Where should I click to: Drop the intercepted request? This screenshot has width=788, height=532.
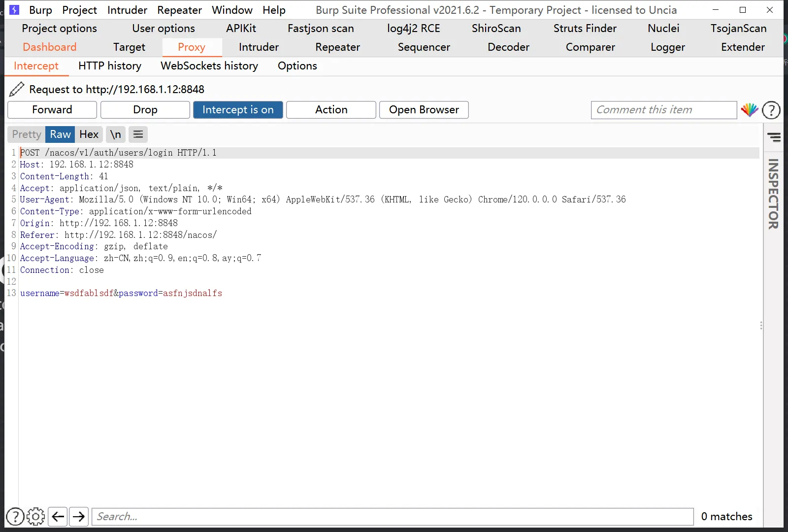pyautogui.click(x=145, y=110)
